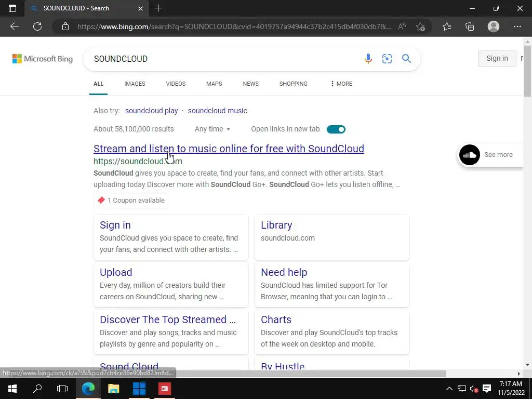The image size is (532, 399).
Task: Open Discover The Top Streamed sitelink
Action: [x=168, y=320]
